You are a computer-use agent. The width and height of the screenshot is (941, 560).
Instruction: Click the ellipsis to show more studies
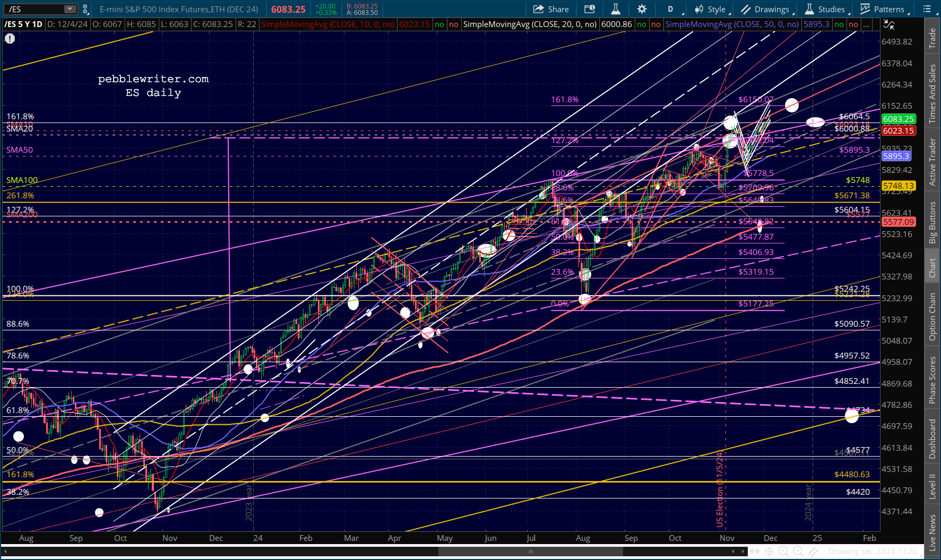(x=866, y=24)
